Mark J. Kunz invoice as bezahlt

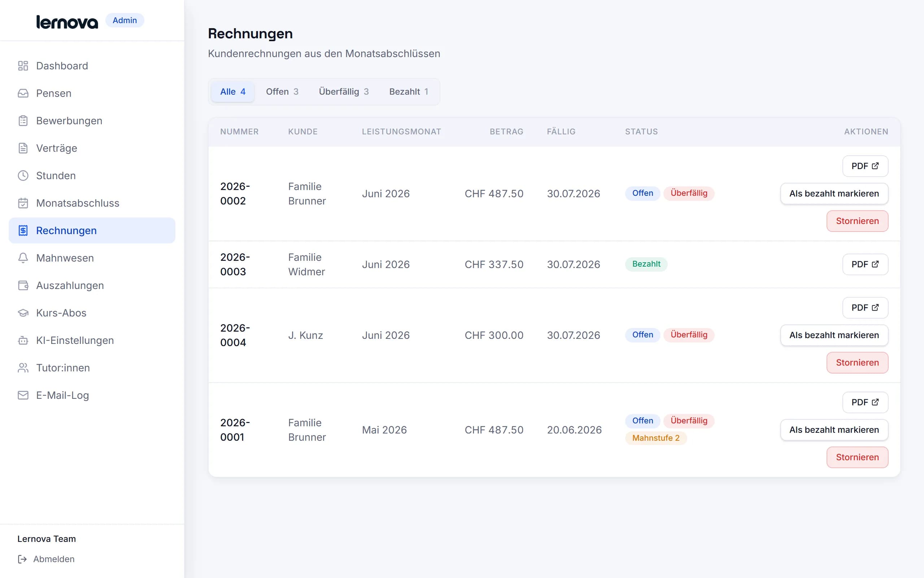tap(834, 335)
